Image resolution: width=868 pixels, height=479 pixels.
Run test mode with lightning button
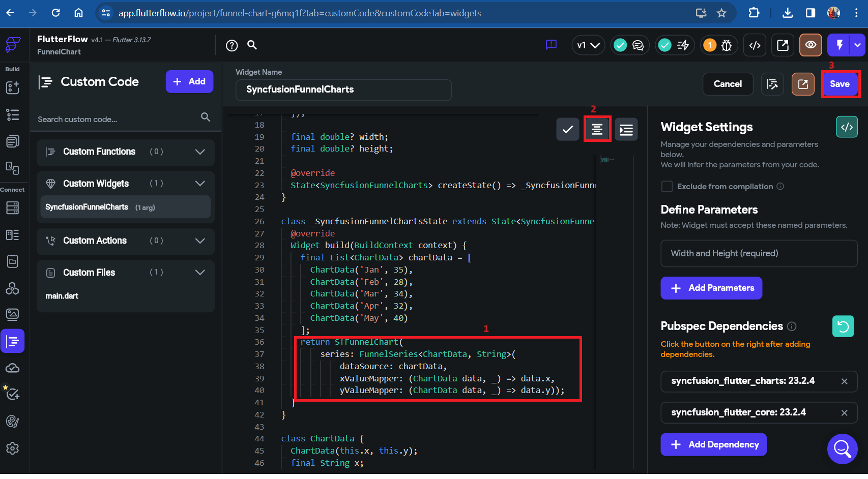click(x=840, y=45)
